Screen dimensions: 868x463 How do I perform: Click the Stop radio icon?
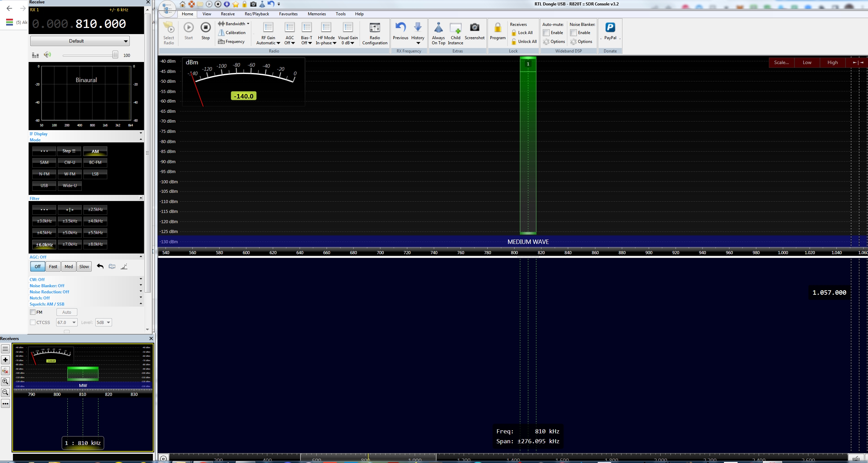click(x=205, y=28)
